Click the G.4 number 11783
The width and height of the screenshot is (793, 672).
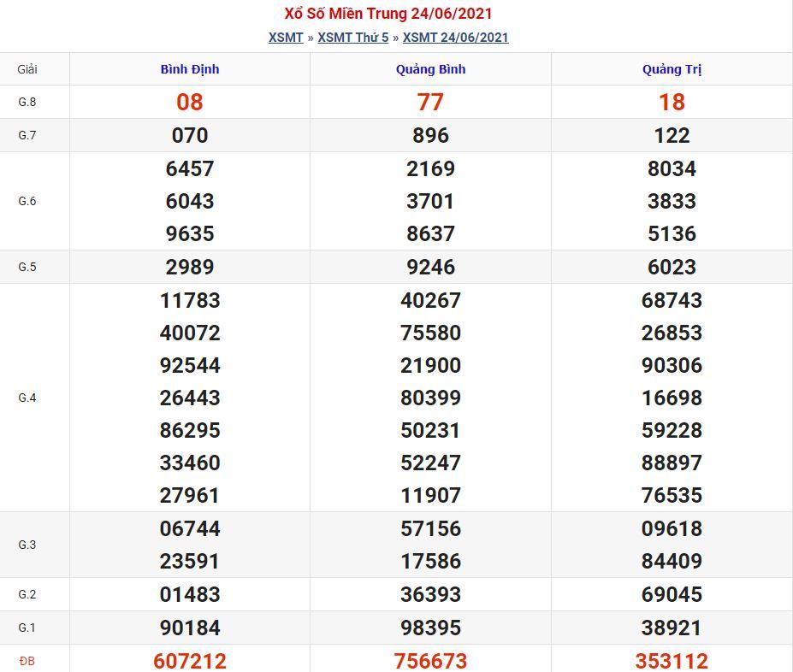pyautogui.click(x=190, y=300)
